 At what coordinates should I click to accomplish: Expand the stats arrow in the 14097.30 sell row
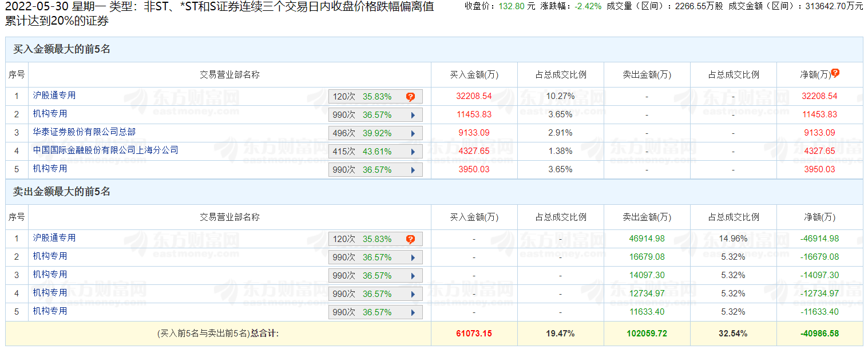click(413, 276)
